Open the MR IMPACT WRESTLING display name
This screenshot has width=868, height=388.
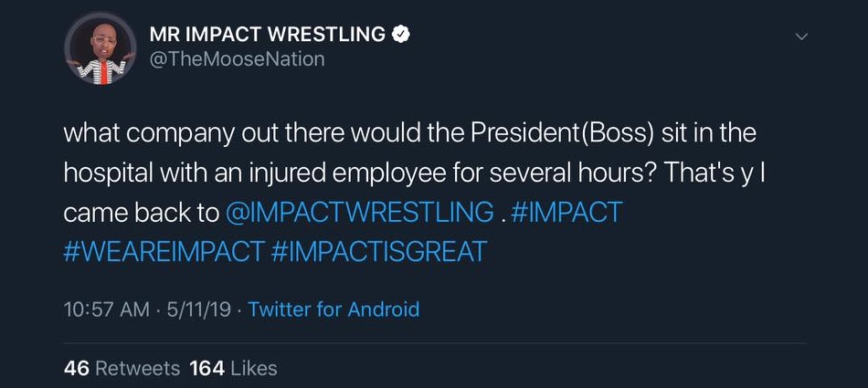tap(267, 35)
